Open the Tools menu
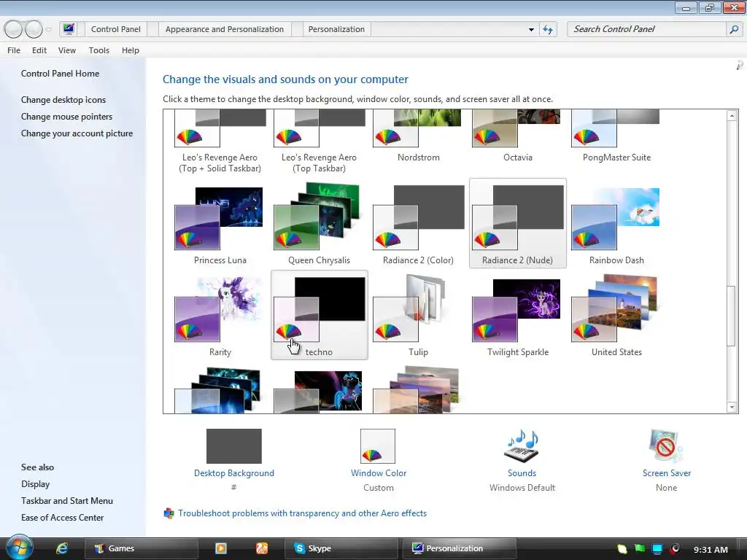Screen dimensions: 747x560 click(98, 50)
